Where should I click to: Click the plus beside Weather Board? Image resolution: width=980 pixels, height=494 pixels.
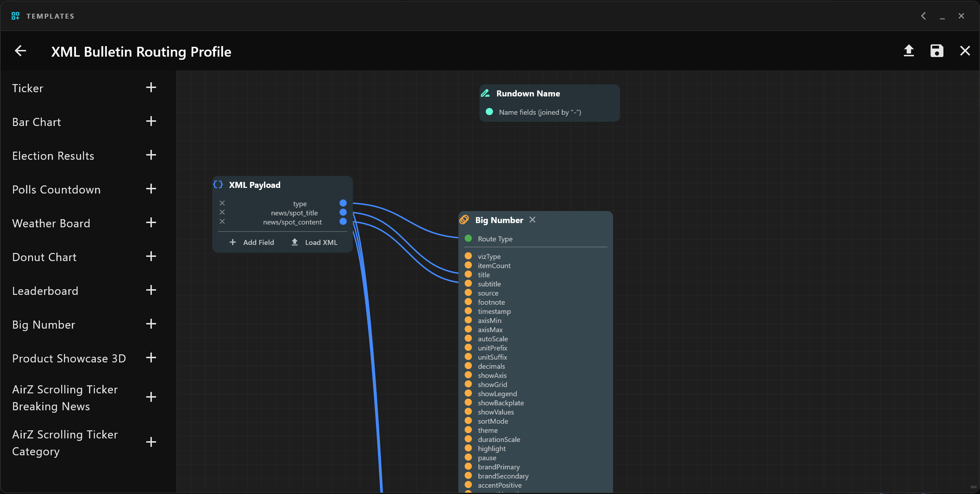pyautogui.click(x=151, y=222)
